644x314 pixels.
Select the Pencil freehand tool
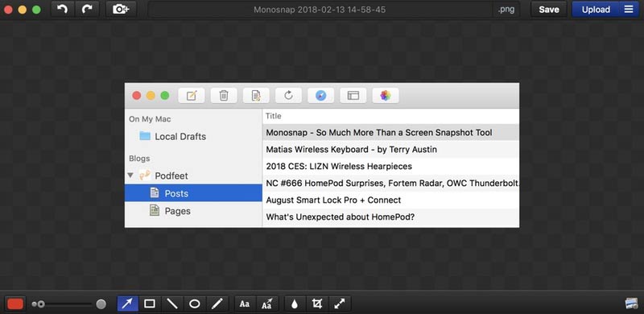coord(217,304)
